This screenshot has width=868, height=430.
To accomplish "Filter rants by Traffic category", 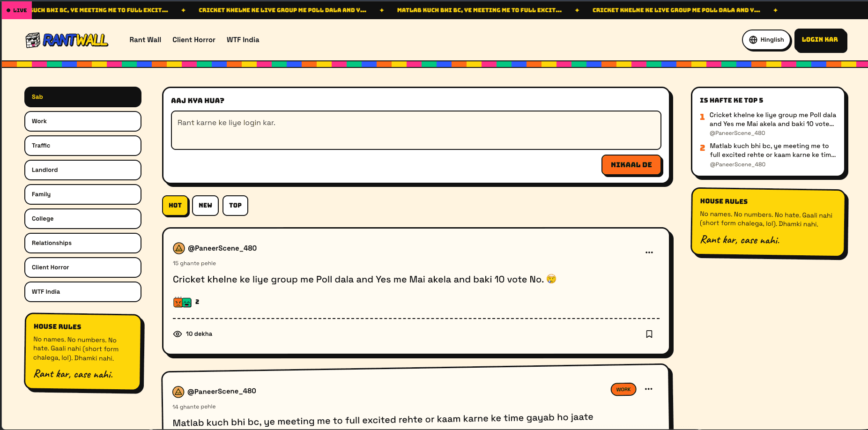I will pyautogui.click(x=83, y=146).
